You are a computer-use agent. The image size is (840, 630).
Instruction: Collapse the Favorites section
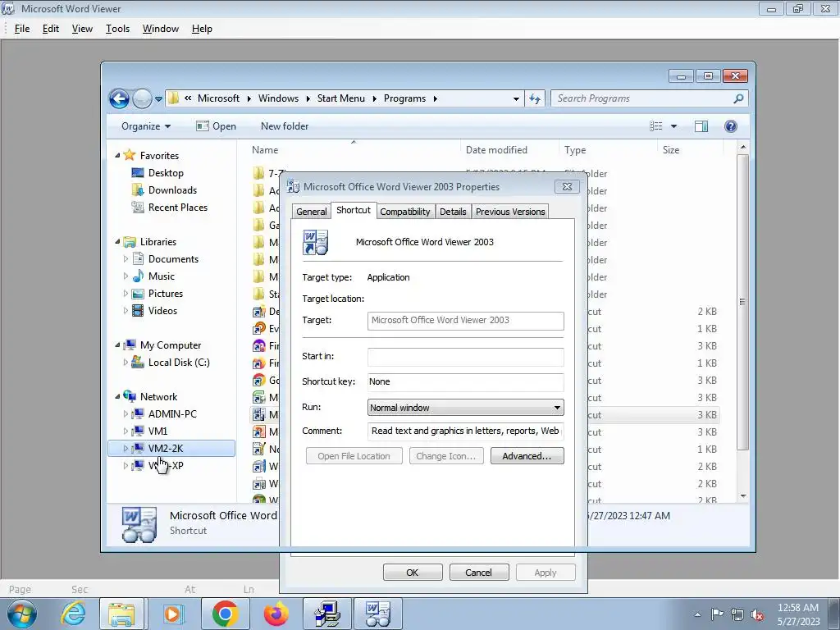tap(117, 155)
